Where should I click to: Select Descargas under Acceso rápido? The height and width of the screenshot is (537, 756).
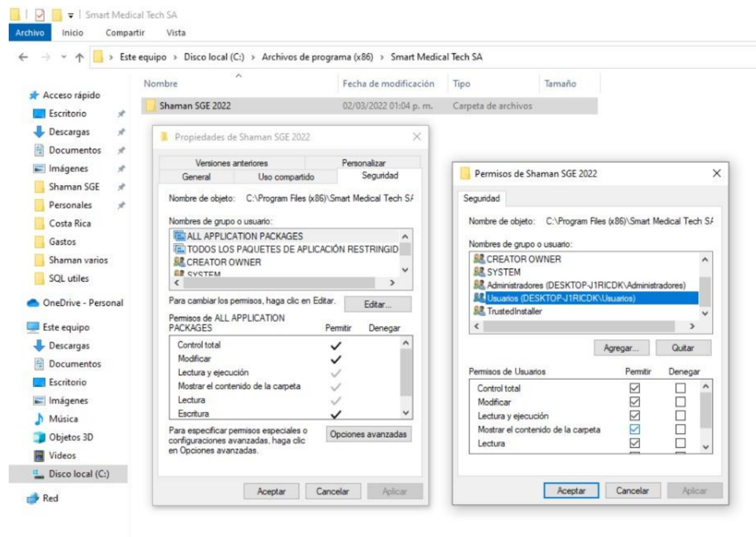coord(69,132)
